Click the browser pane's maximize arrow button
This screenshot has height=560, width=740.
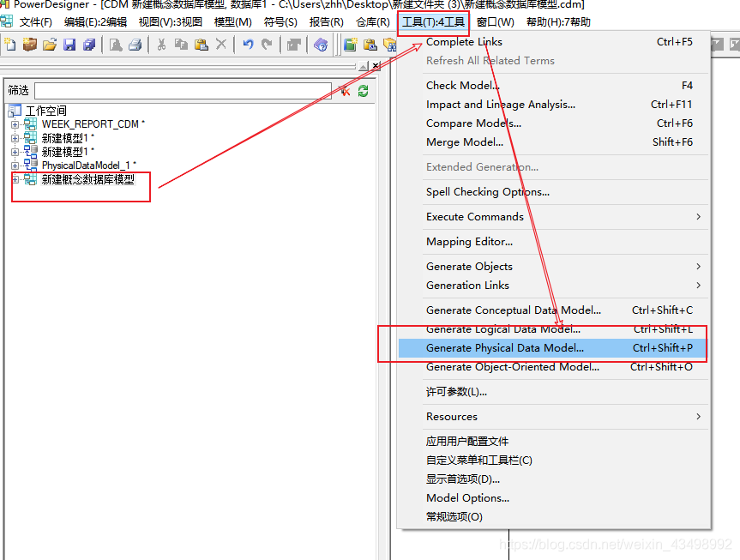coord(364,66)
